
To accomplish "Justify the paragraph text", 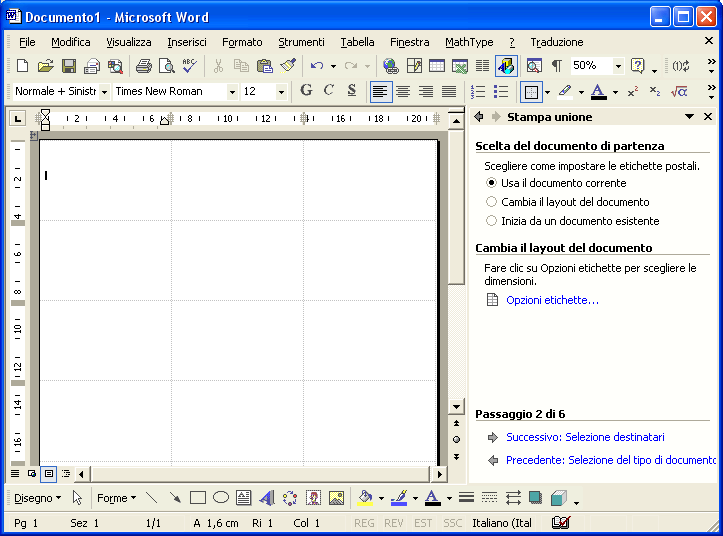I will pos(449,92).
